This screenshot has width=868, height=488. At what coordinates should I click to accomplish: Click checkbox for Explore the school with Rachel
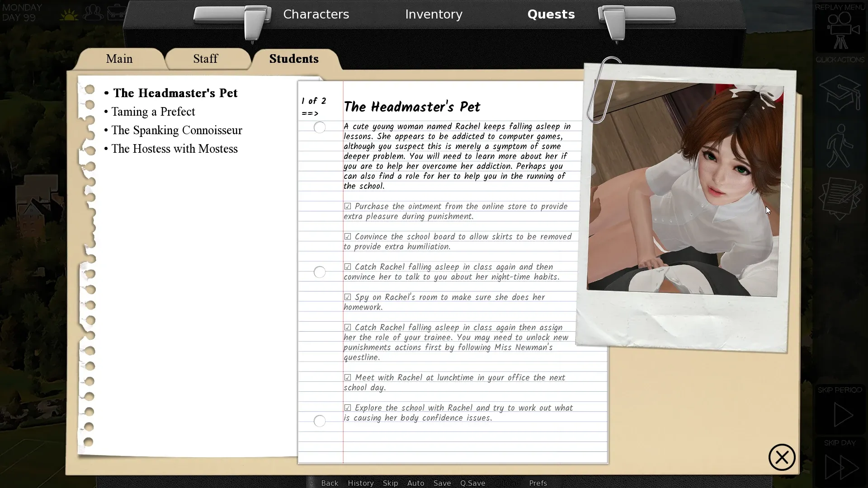347,408
